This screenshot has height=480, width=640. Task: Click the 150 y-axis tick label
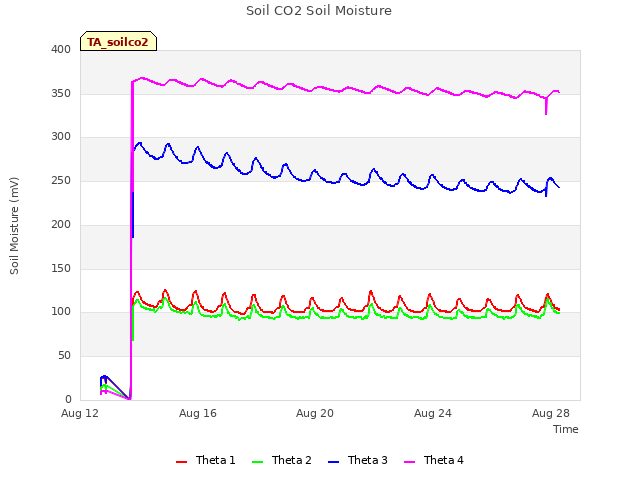pyautogui.click(x=61, y=269)
